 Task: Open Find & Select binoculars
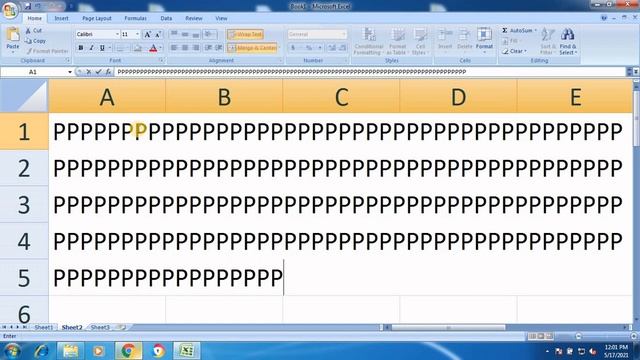tap(568, 41)
